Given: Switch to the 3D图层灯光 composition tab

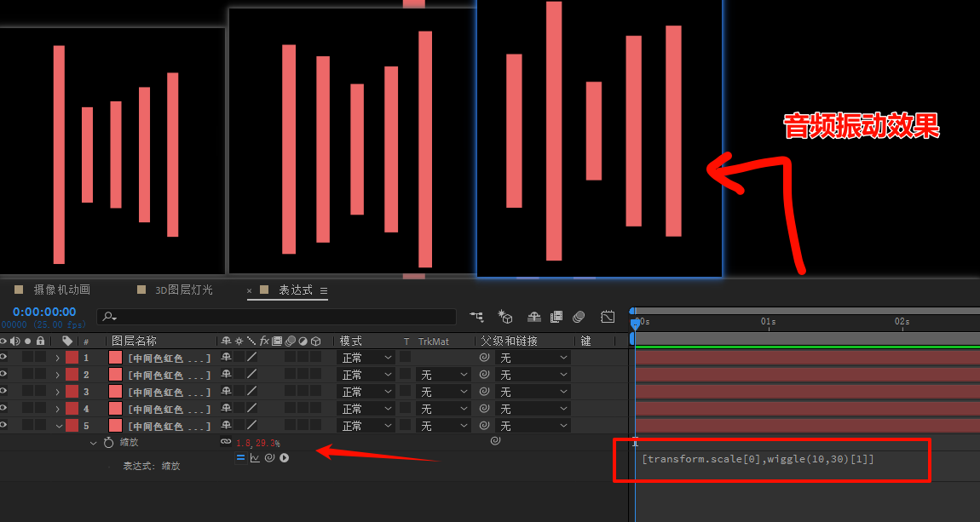Looking at the screenshot, I should 184,290.
